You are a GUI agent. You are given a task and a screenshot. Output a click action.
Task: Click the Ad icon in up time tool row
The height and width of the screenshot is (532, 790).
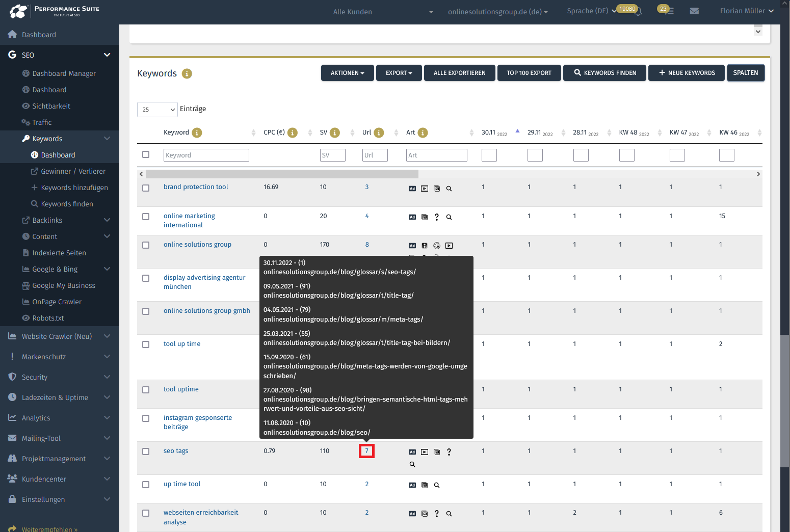412,485
